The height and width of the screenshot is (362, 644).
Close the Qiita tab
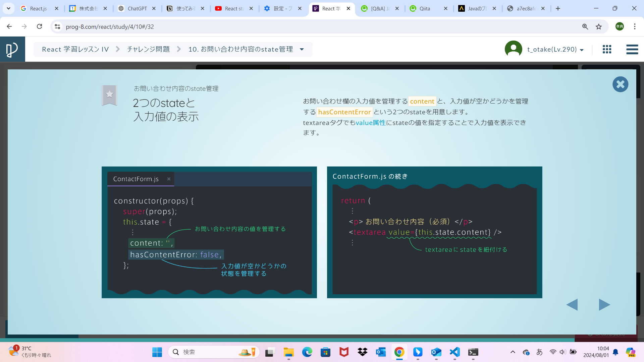click(446, 8)
